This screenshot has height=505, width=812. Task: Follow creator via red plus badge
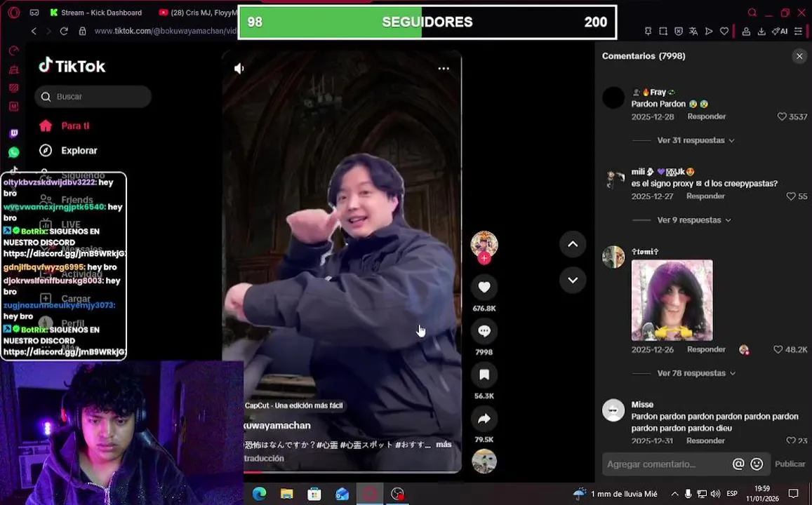[484, 258]
